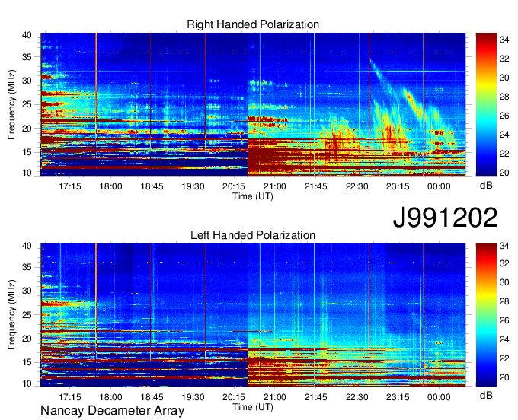Click 'Time (UT)' label under the top plot

253,196
